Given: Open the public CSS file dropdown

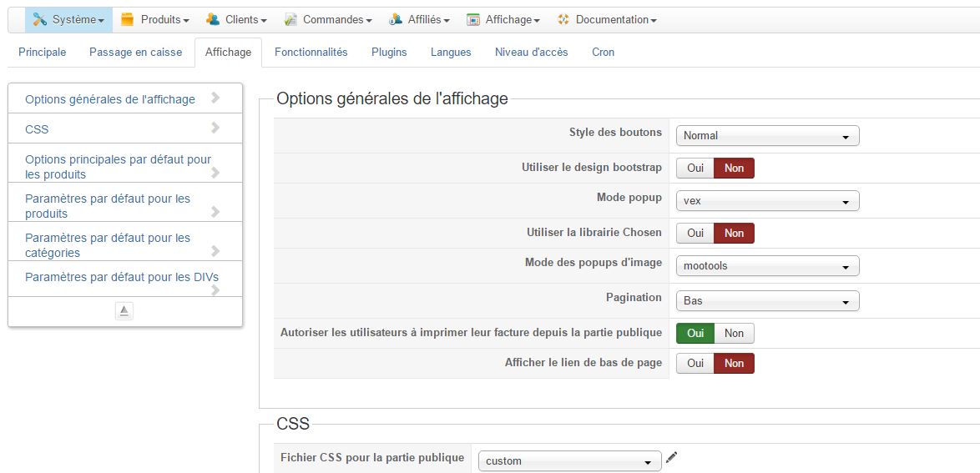Looking at the screenshot, I should 569,460.
